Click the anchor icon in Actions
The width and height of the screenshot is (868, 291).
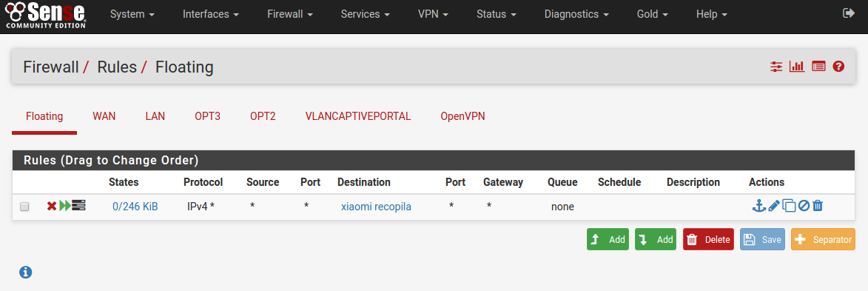(758, 206)
